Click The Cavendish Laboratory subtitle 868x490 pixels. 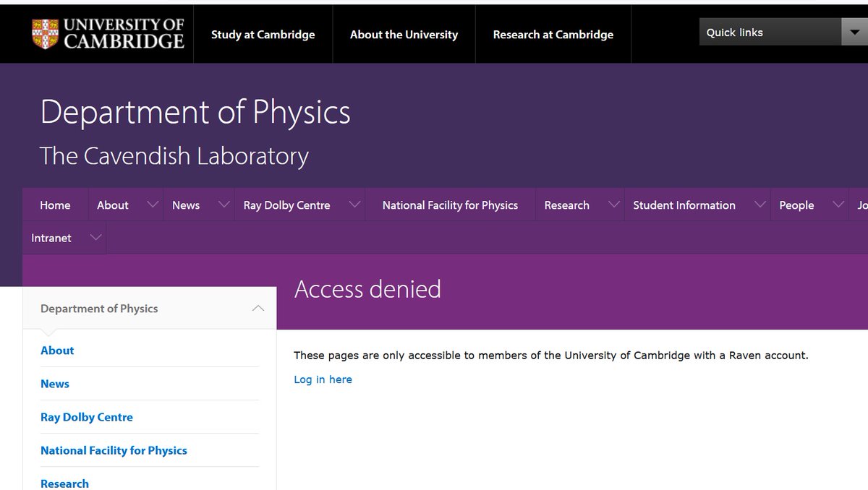[x=174, y=156]
